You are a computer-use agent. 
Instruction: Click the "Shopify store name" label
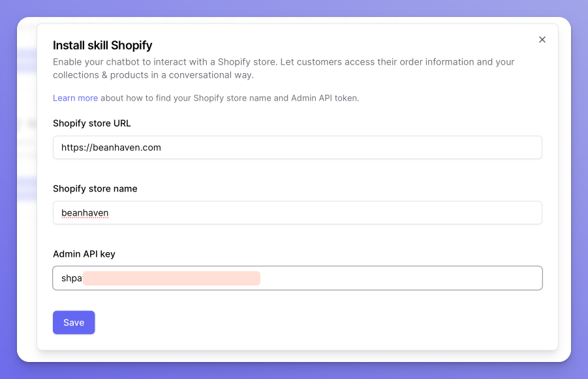(95, 189)
